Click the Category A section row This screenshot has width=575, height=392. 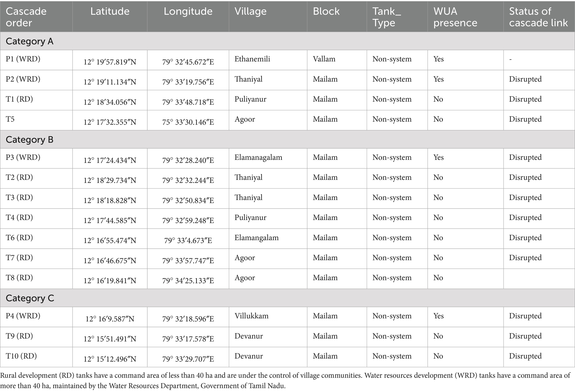pyautogui.click(x=29, y=41)
